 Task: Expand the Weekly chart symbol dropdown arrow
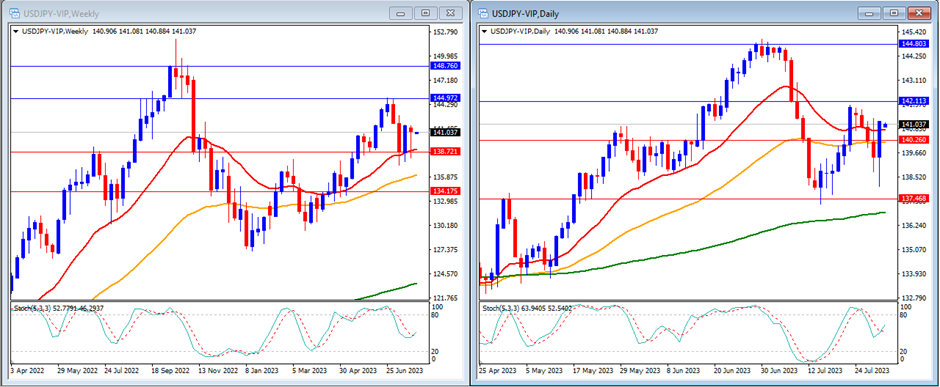point(16,31)
